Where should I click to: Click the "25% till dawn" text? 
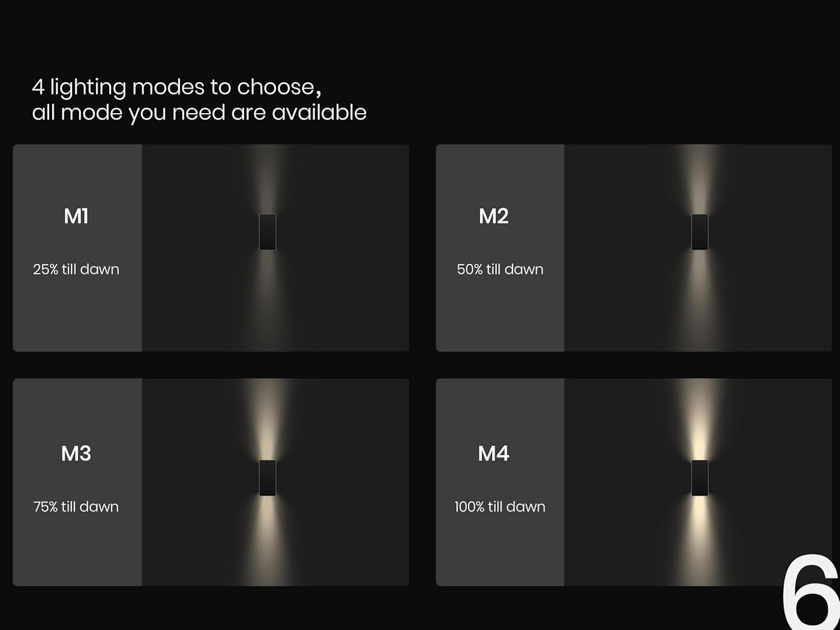(76, 269)
